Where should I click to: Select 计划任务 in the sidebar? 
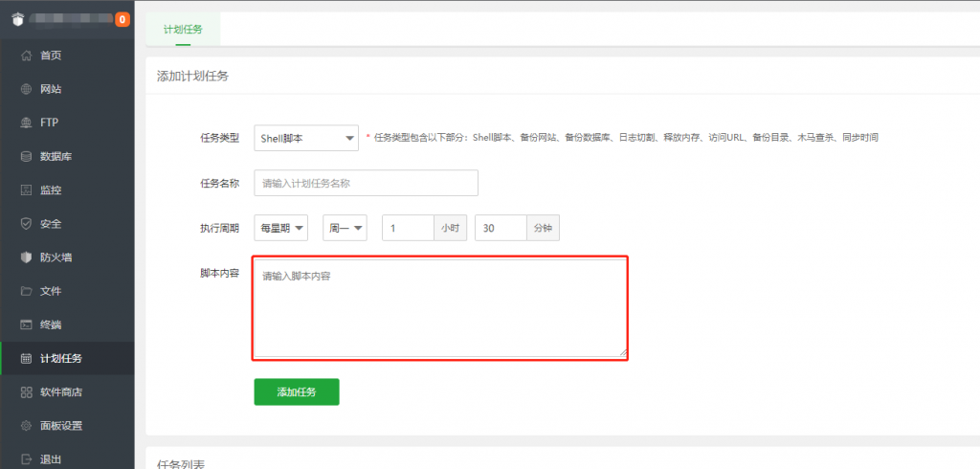[67, 359]
